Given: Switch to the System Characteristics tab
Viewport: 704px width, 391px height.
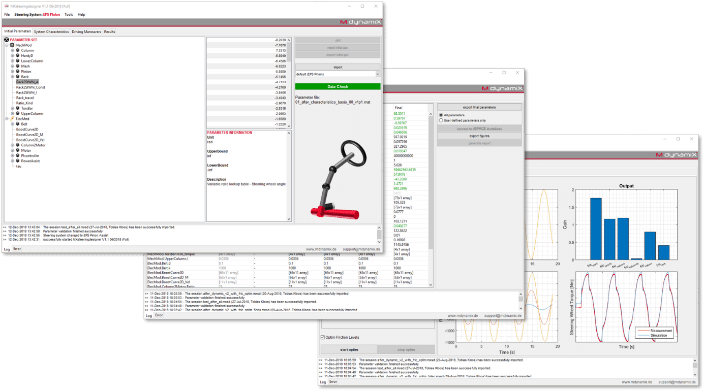Looking at the screenshot, I should 52,32.
